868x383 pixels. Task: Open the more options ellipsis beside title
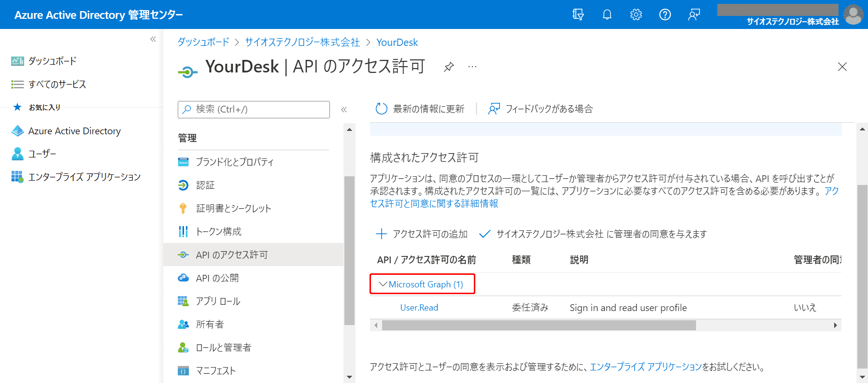[472, 67]
